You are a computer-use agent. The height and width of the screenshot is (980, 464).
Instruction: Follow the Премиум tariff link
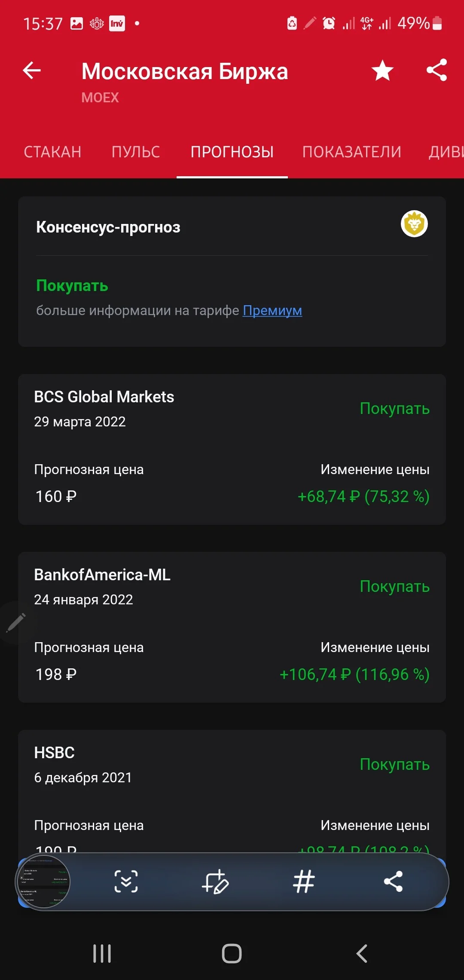[x=272, y=310]
